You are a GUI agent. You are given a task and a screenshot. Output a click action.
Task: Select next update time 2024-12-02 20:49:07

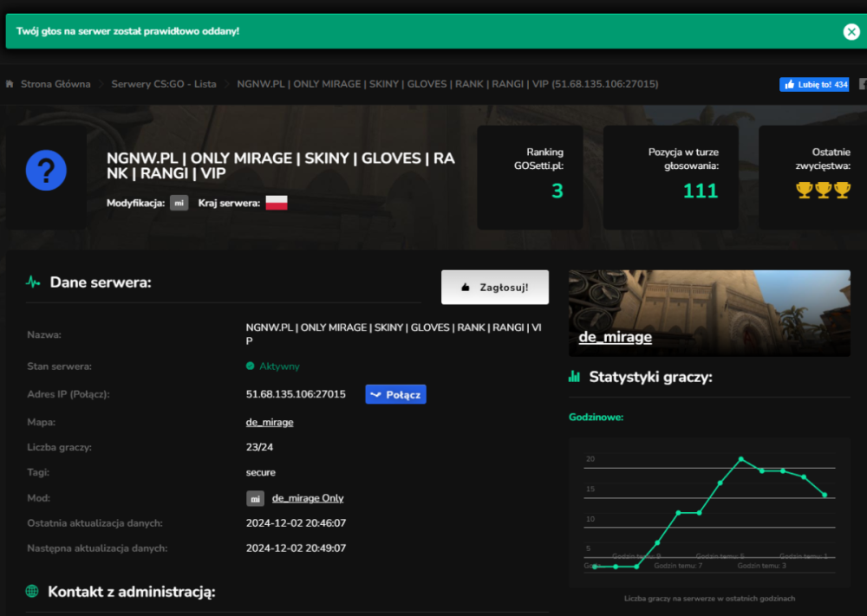[x=296, y=548]
